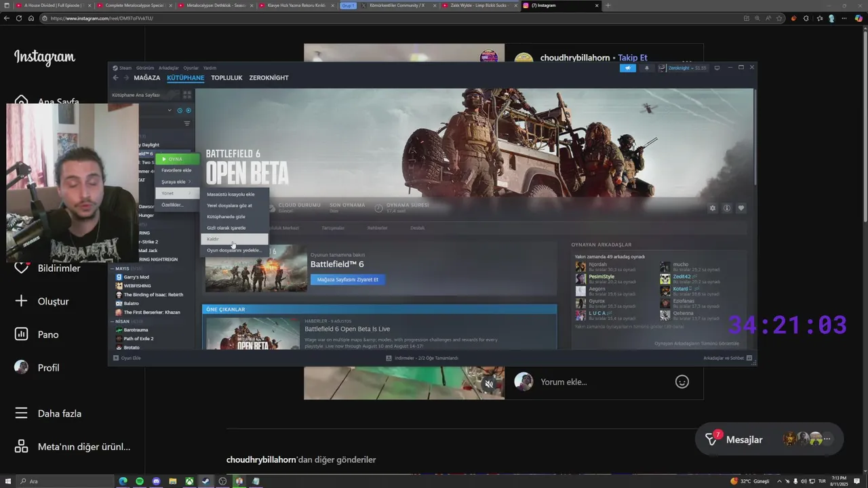Open Battlefield 6 game settings gear

click(x=712, y=208)
